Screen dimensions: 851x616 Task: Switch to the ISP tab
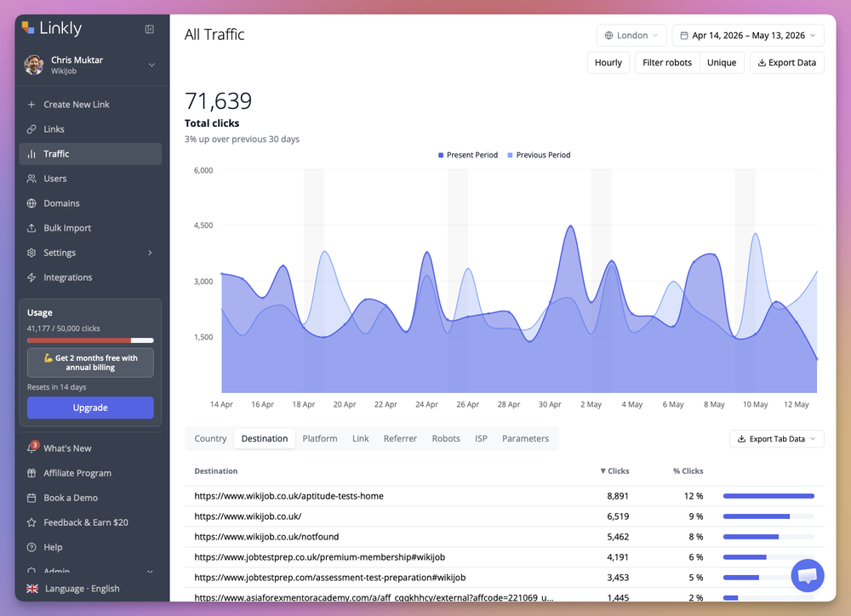pyautogui.click(x=482, y=438)
